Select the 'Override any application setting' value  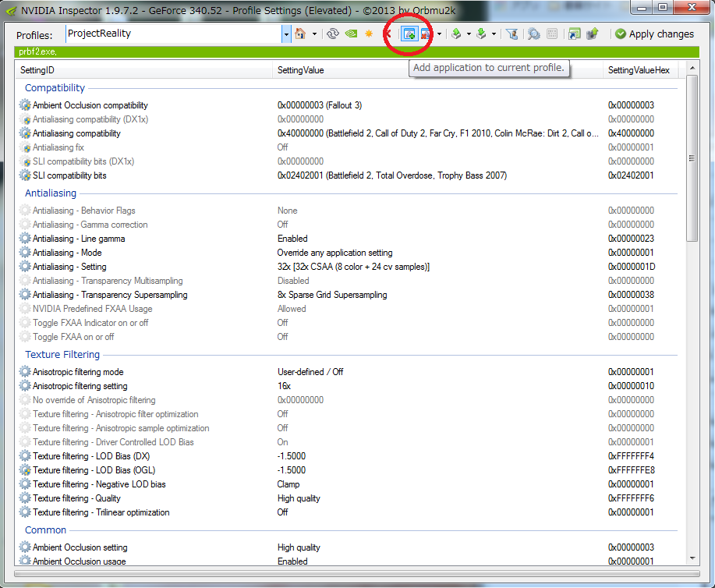coord(334,253)
